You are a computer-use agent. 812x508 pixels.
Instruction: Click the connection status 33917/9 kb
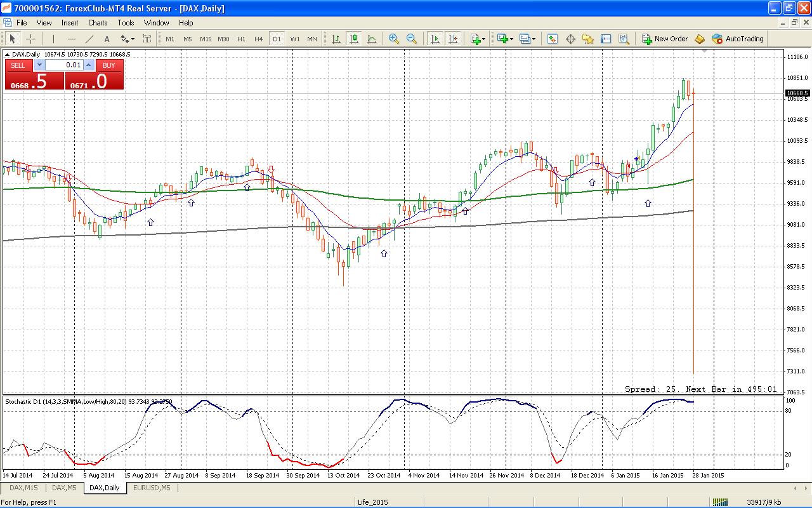[764, 502]
